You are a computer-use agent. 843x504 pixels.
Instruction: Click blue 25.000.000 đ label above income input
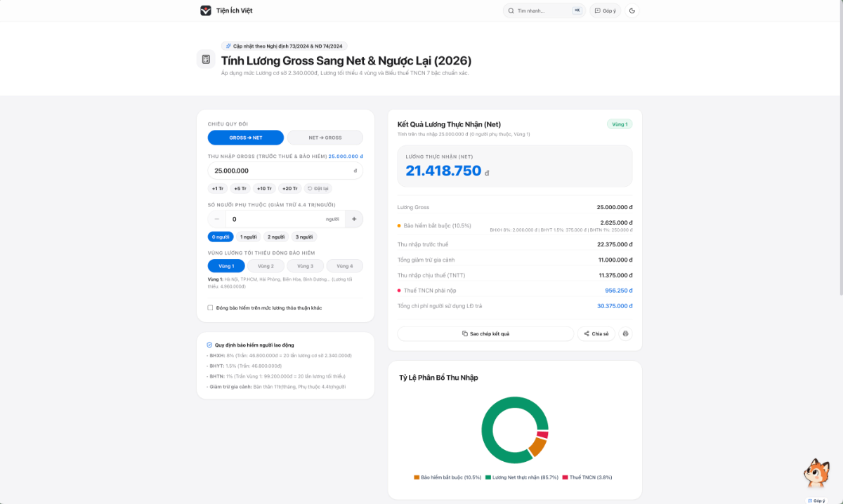(346, 156)
